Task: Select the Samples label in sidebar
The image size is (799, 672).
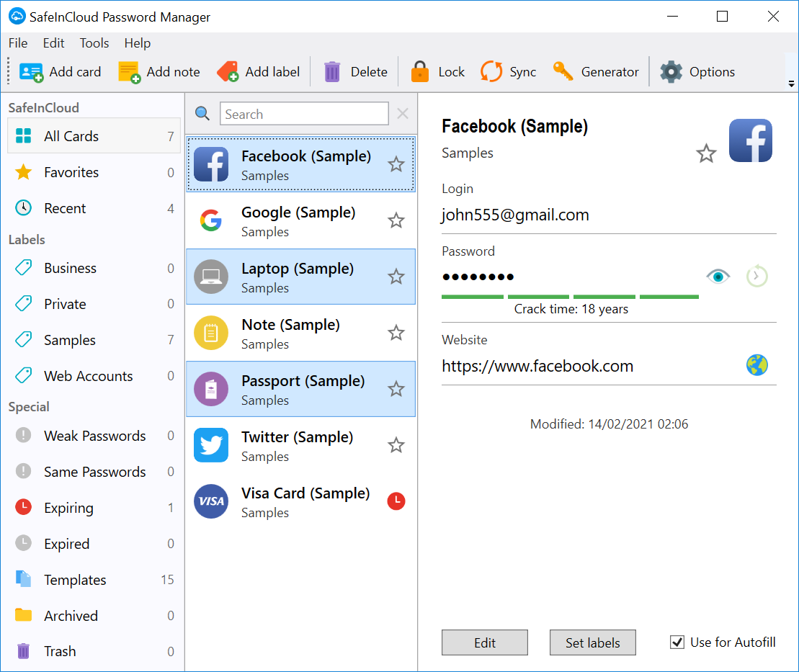Action: coord(94,340)
